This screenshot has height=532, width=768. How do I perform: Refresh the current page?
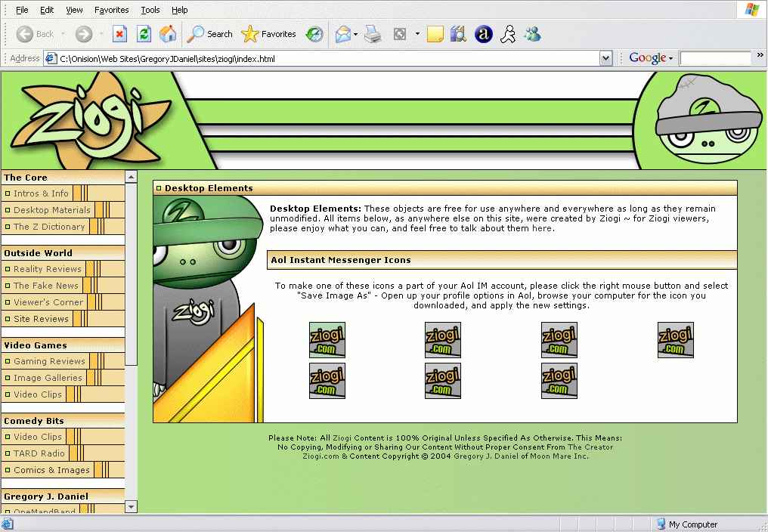pos(144,34)
